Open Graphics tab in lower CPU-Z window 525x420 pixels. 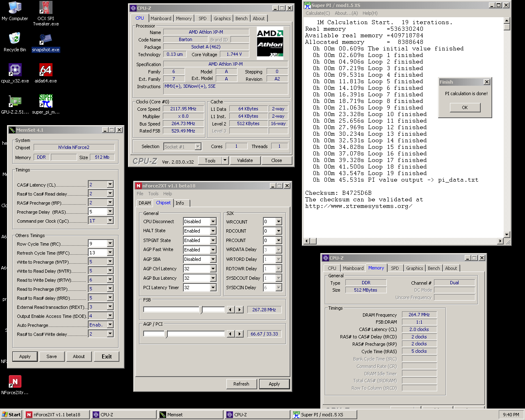point(414,268)
